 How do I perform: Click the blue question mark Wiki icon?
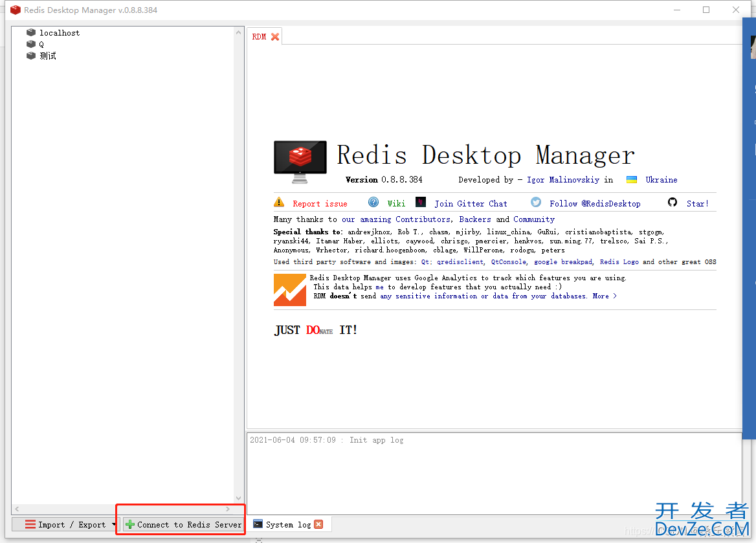pyautogui.click(x=373, y=202)
